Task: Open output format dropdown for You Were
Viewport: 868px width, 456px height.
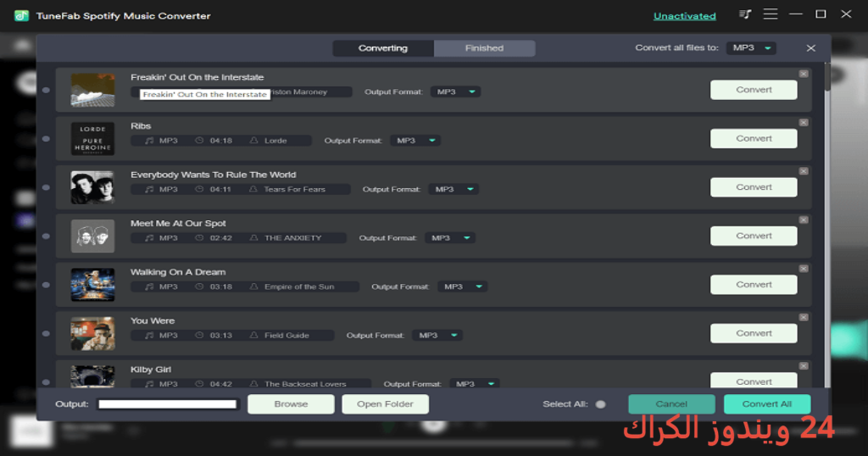Action: [437, 336]
